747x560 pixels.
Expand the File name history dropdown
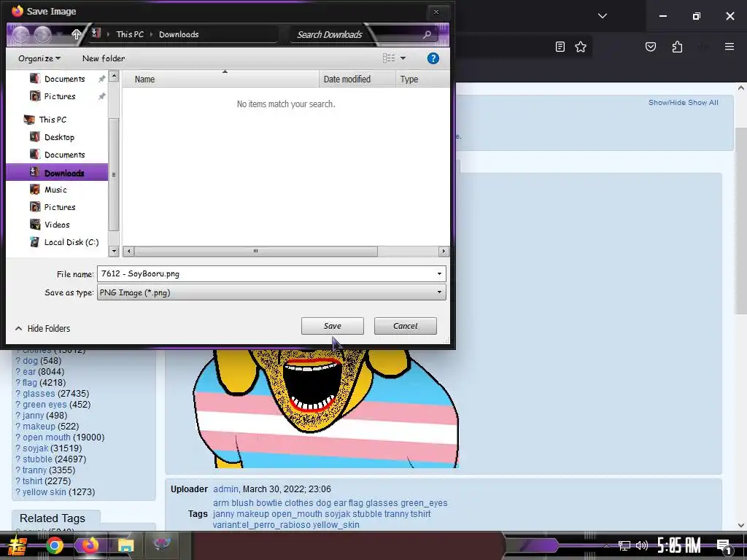click(x=439, y=274)
